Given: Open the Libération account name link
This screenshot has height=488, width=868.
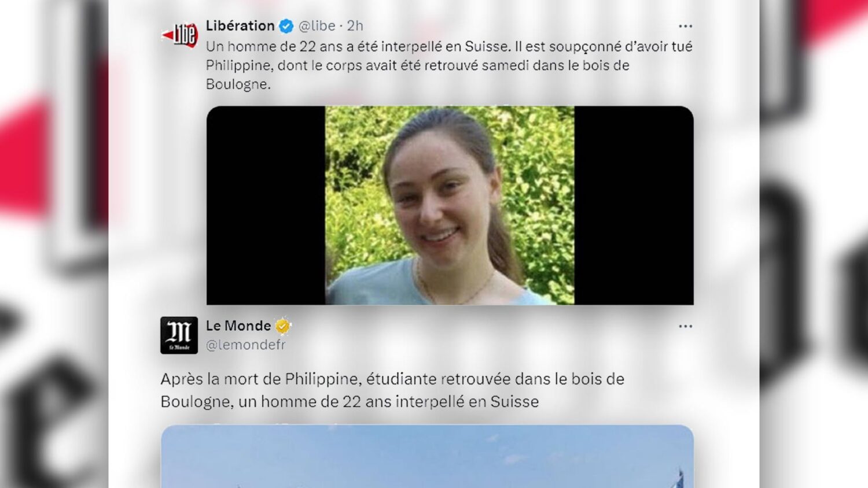Looking at the screenshot, I should [240, 25].
